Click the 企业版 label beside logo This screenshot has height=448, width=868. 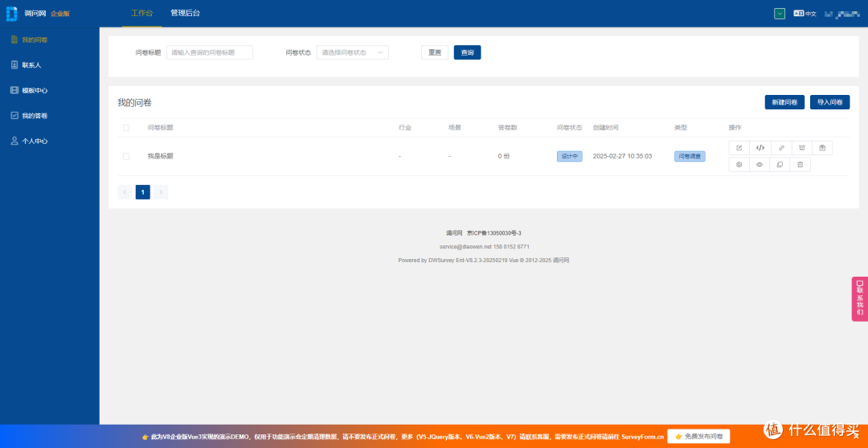point(60,14)
